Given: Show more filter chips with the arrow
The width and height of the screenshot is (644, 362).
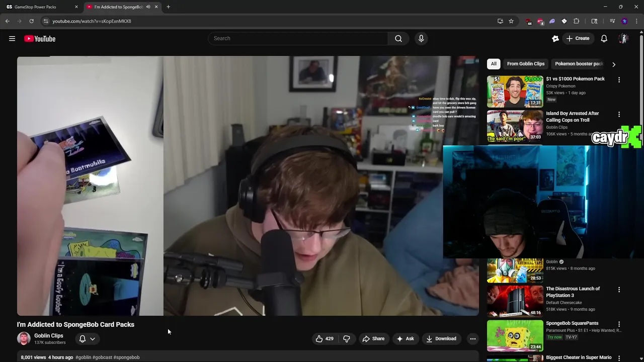Looking at the screenshot, I should click(x=613, y=64).
